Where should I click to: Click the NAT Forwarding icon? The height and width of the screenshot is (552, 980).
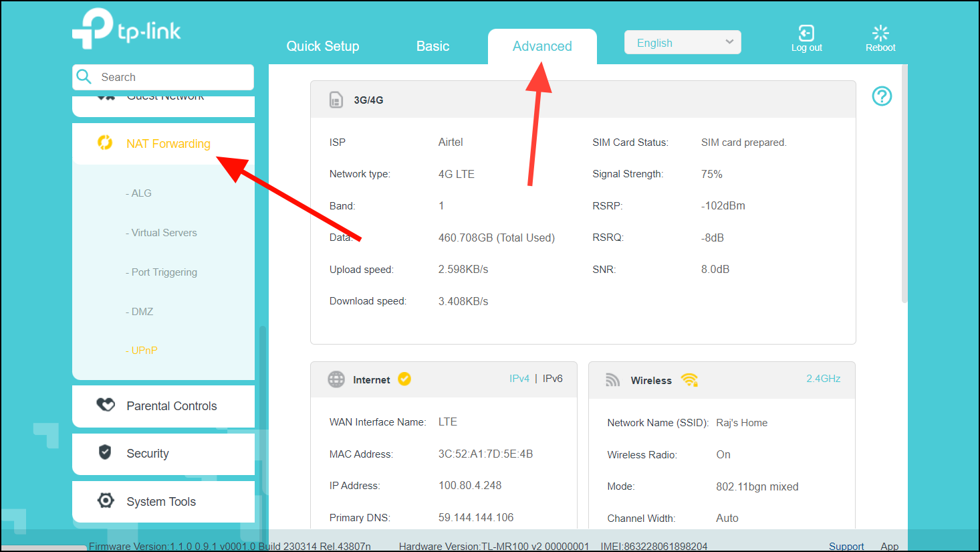[x=105, y=143]
